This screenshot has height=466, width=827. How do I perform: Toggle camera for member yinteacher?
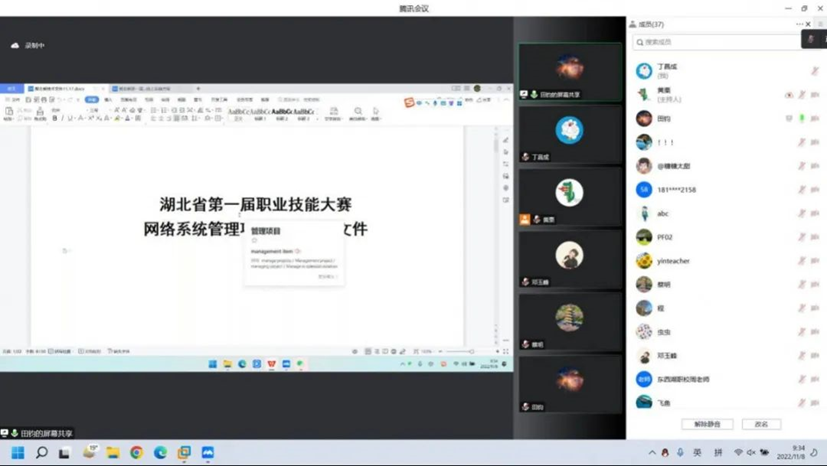[816, 261]
